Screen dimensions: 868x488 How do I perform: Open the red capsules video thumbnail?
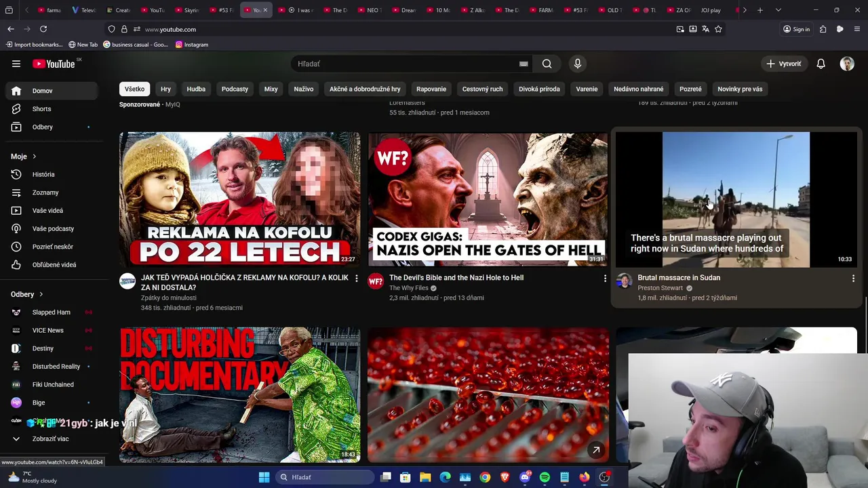click(x=488, y=394)
